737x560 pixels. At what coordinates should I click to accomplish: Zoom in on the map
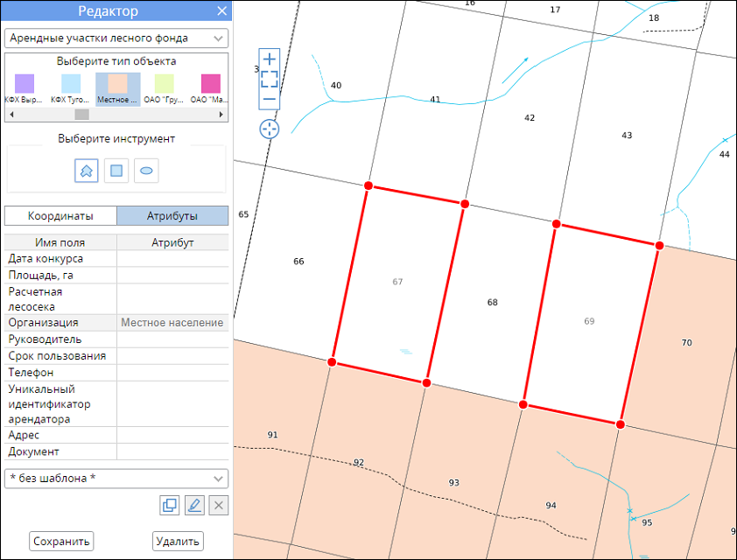tap(270, 59)
